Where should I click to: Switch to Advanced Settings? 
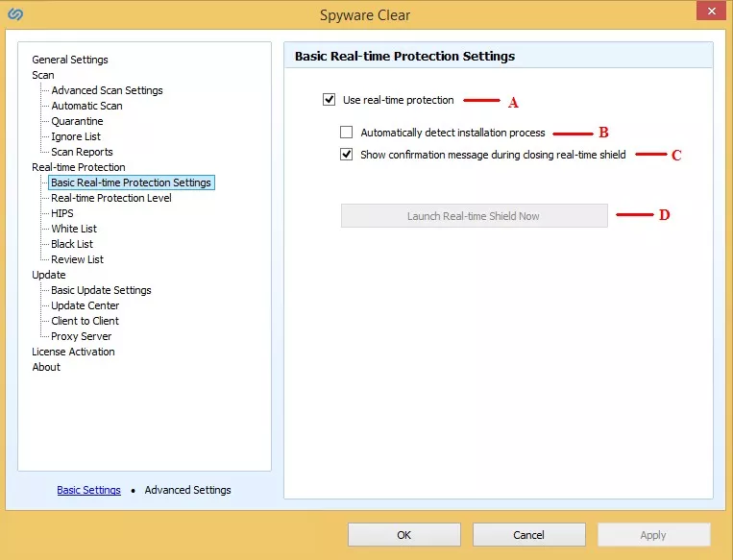[188, 490]
